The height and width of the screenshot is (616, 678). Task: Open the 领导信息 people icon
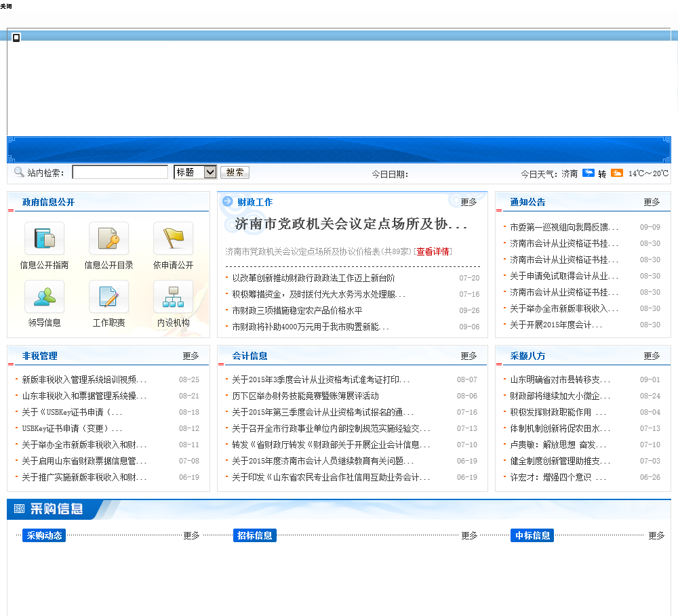click(44, 297)
